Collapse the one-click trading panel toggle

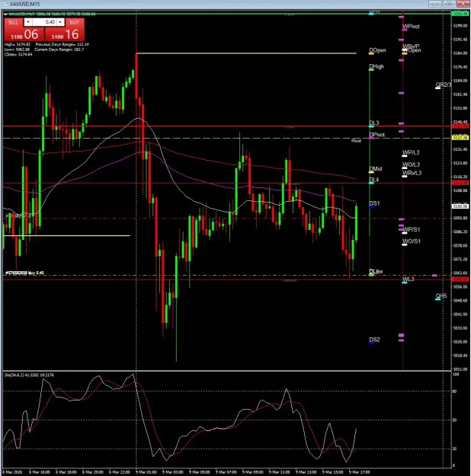(x=5, y=14)
